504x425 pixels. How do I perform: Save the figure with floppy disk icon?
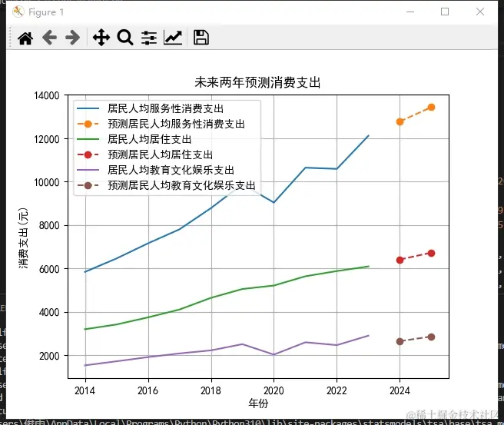[201, 38]
